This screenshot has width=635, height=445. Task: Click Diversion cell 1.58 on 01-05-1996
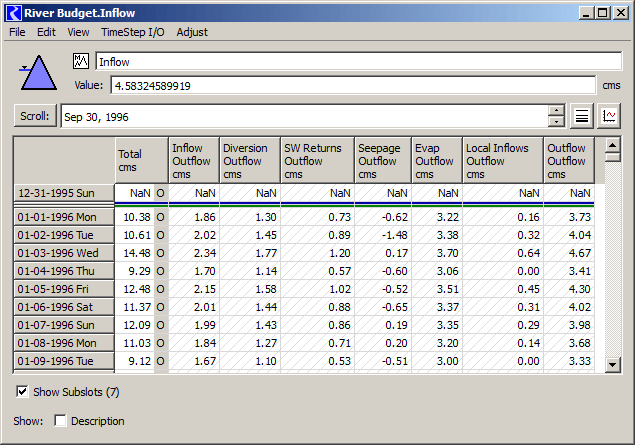(250, 289)
